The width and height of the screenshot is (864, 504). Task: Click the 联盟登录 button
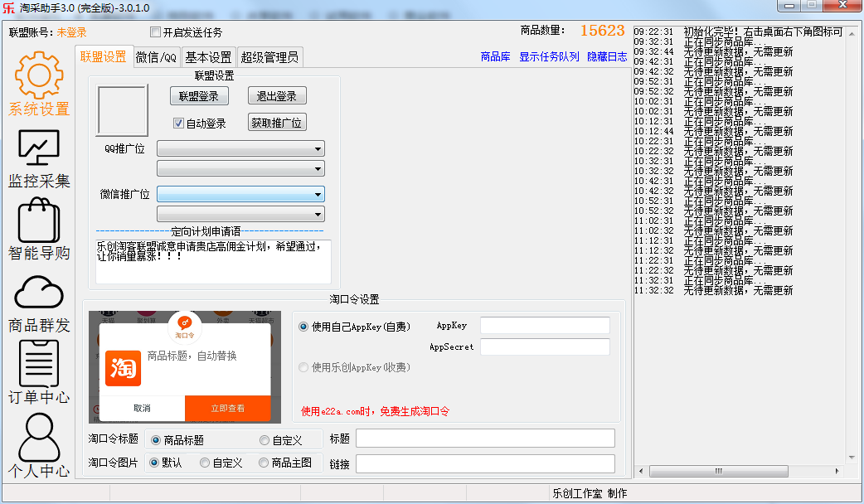(199, 96)
